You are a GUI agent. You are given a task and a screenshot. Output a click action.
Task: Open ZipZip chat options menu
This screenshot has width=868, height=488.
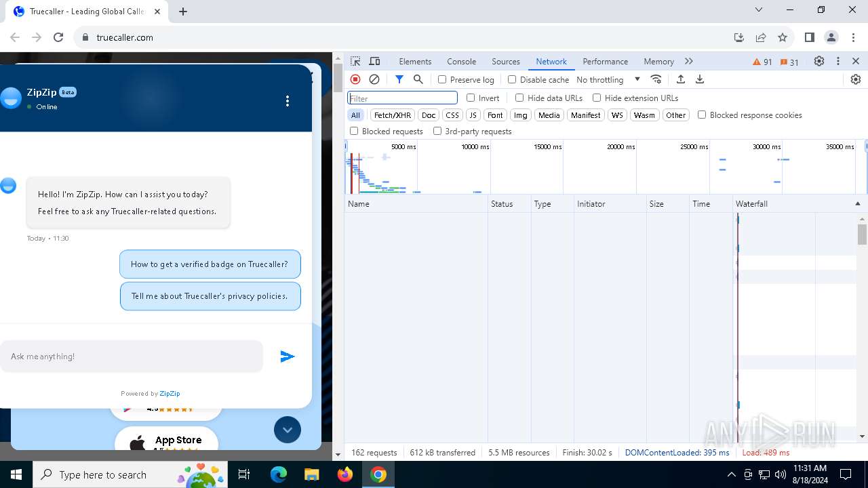point(288,101)
